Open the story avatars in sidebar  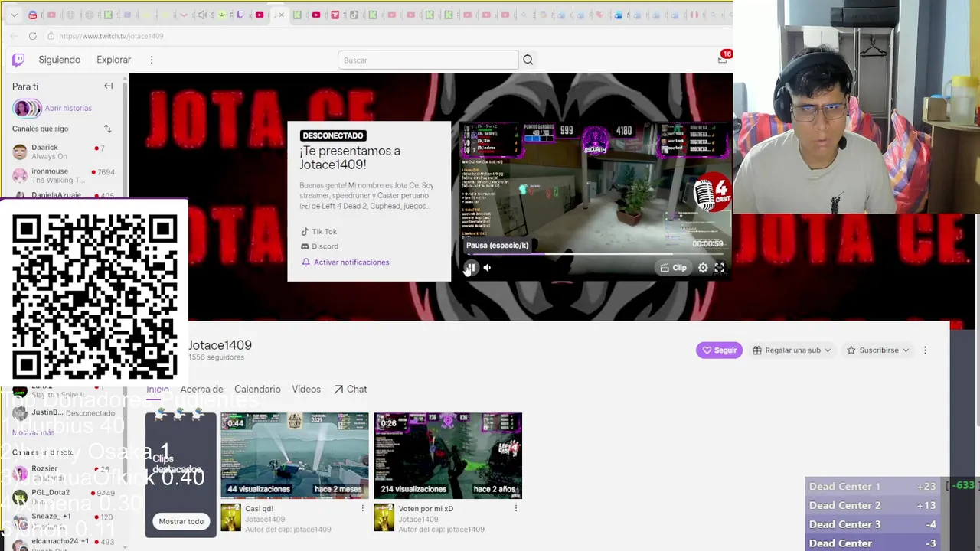(x=28, y=109)
